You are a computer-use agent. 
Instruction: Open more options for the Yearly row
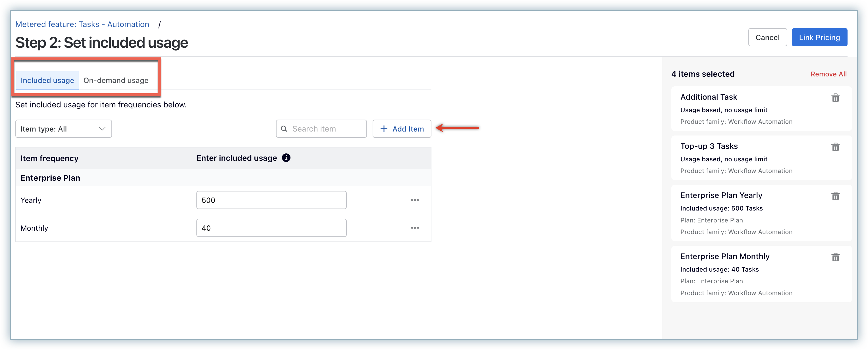pos(414,200)
